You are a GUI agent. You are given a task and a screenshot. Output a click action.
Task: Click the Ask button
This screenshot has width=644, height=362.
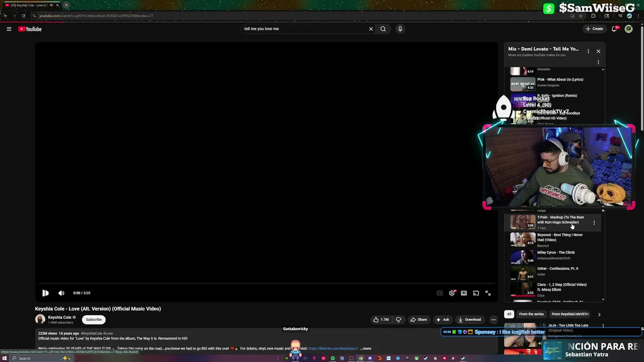(x=443, y=319)
